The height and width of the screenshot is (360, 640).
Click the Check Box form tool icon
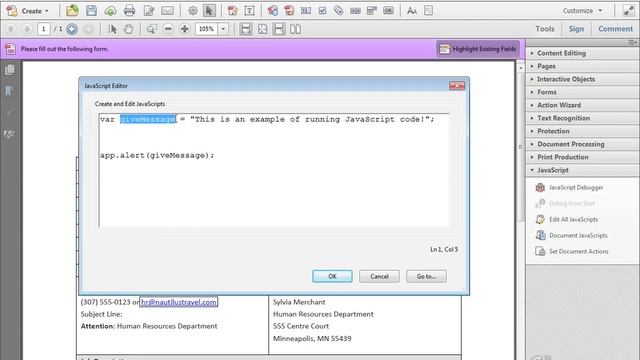tap(322, 11)
